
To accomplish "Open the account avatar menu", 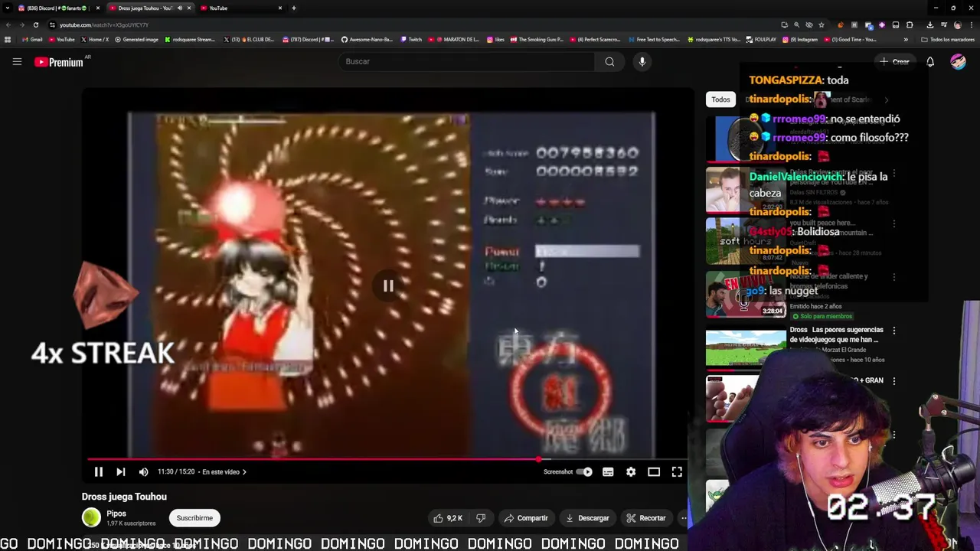I will tap(958, 62).
